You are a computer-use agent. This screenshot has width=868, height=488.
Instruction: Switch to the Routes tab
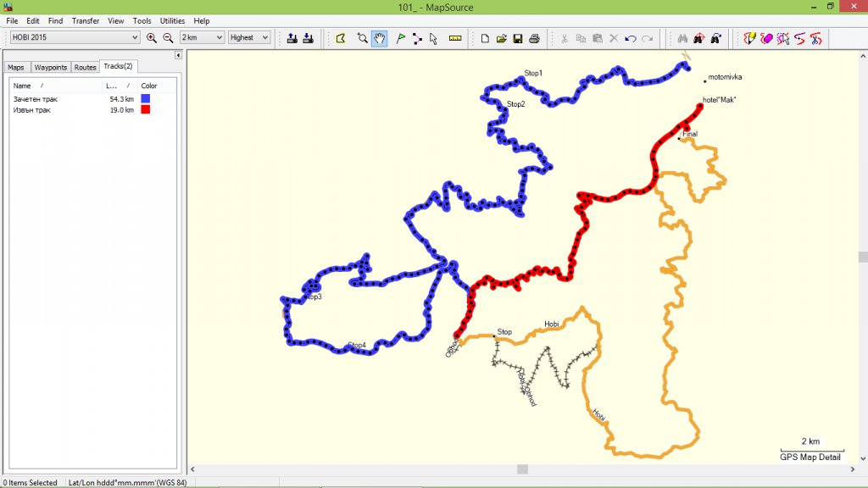point(86,68)
